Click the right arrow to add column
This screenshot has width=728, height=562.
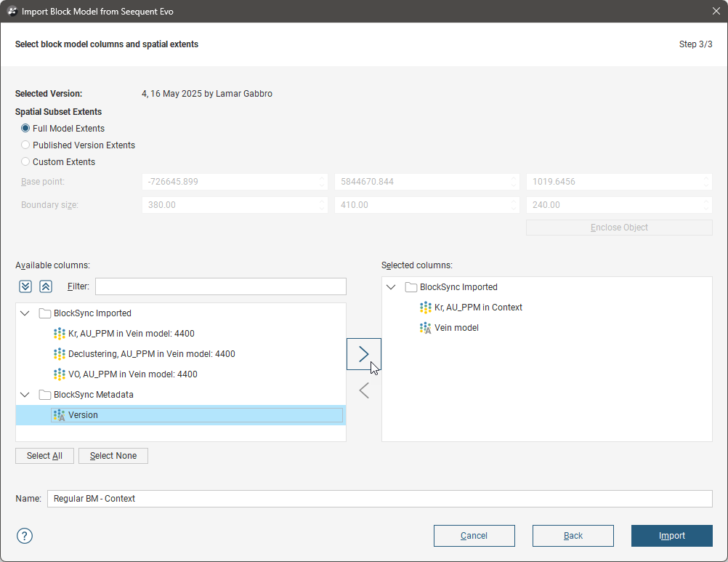[364, 354]
